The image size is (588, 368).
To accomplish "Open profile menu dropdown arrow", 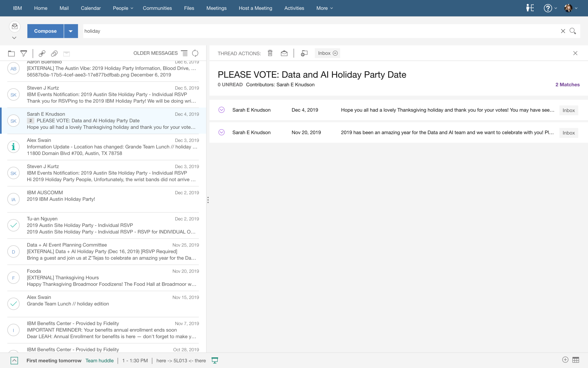I will pyautogui.click(x=576, y=8).
